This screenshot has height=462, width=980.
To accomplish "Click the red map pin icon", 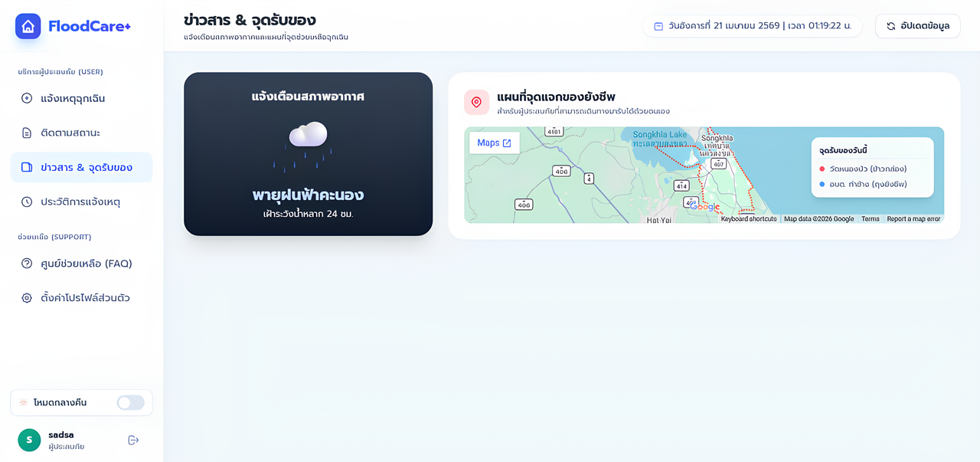I will (476, 102).
